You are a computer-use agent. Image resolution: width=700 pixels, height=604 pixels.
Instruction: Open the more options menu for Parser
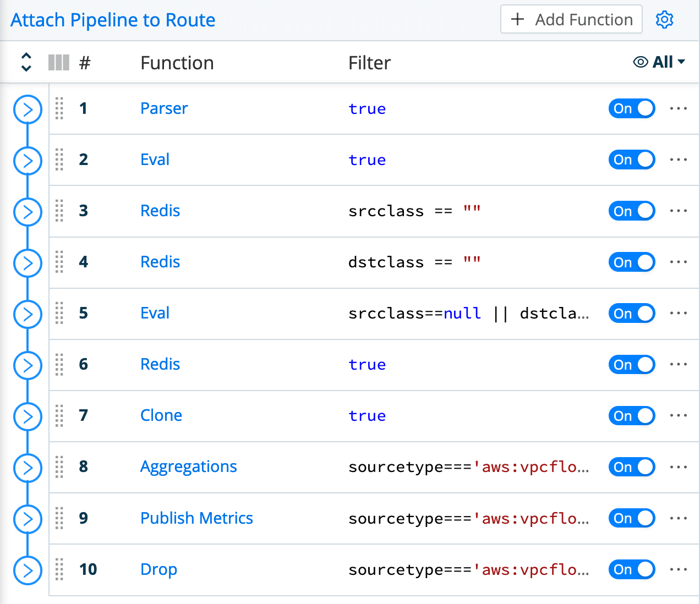[x=678, y=108]
